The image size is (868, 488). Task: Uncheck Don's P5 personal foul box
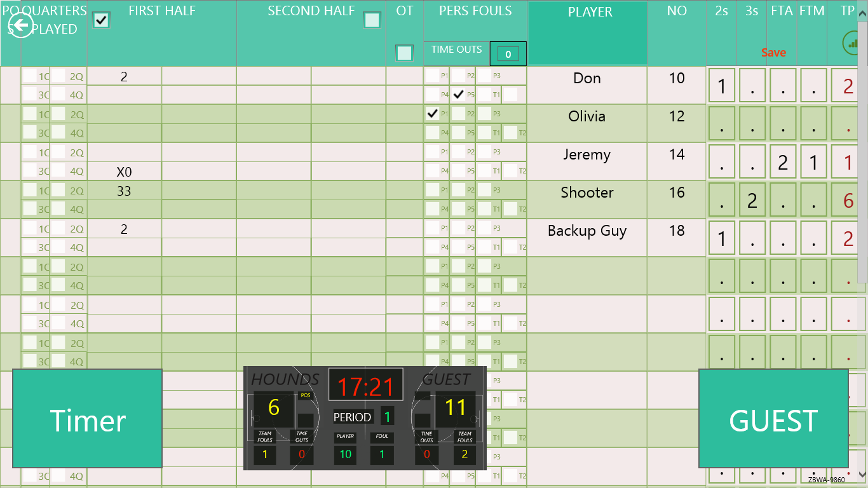click(x=458, y=95)
